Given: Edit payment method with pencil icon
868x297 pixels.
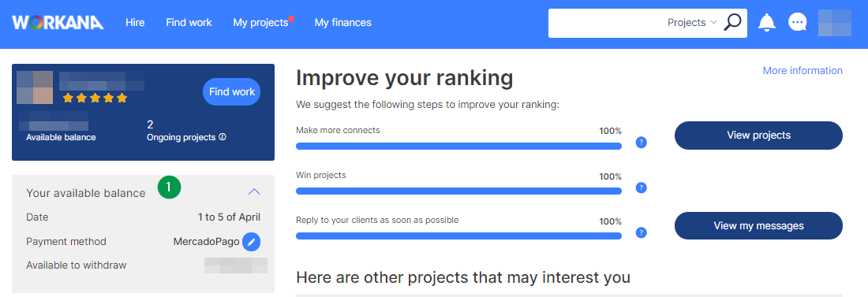Looking at the screenshot, I should tap(251, 242).
